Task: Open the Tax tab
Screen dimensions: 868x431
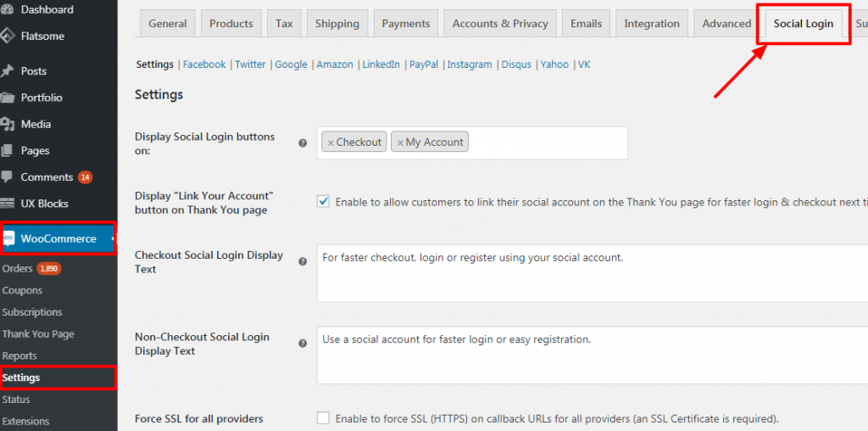Action: click(284, 23)
